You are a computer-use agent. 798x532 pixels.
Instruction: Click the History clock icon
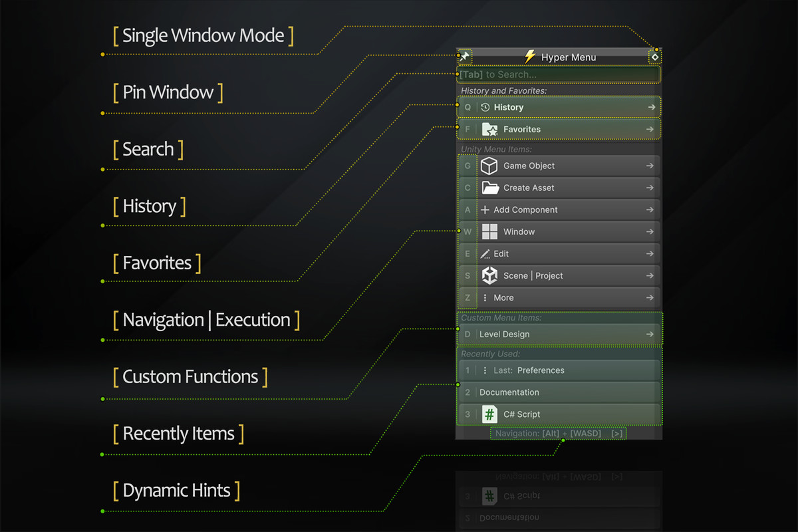click(485, 107)
